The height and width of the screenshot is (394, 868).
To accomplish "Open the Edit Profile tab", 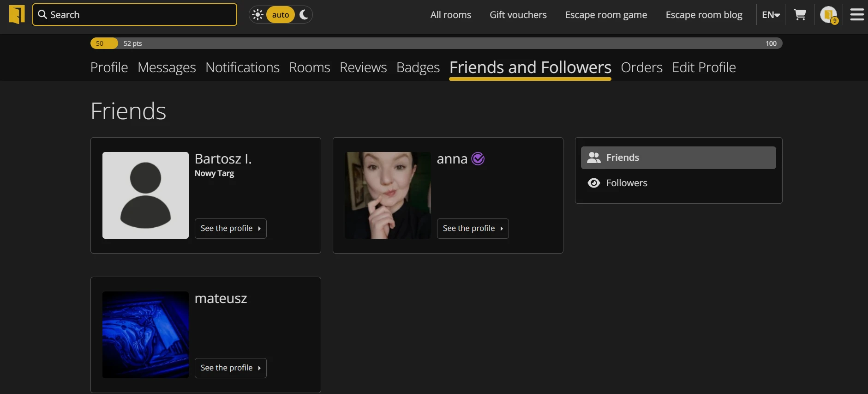I will 704,67.
